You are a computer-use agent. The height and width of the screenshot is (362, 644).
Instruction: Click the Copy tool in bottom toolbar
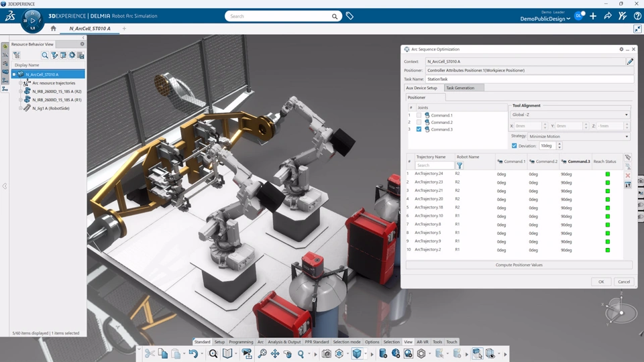pos(163,353)
